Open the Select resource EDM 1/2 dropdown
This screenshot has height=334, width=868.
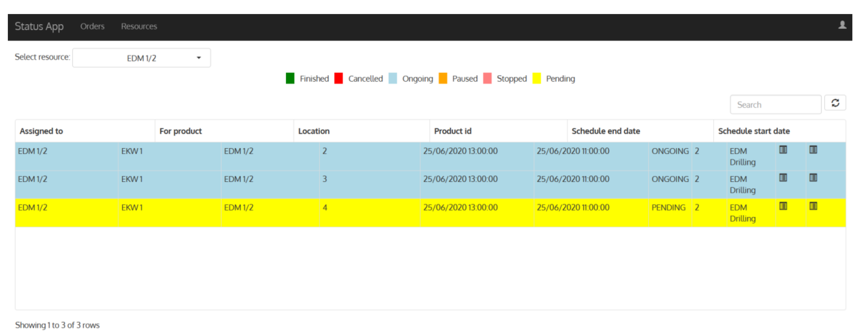click(x=141, y=58)
